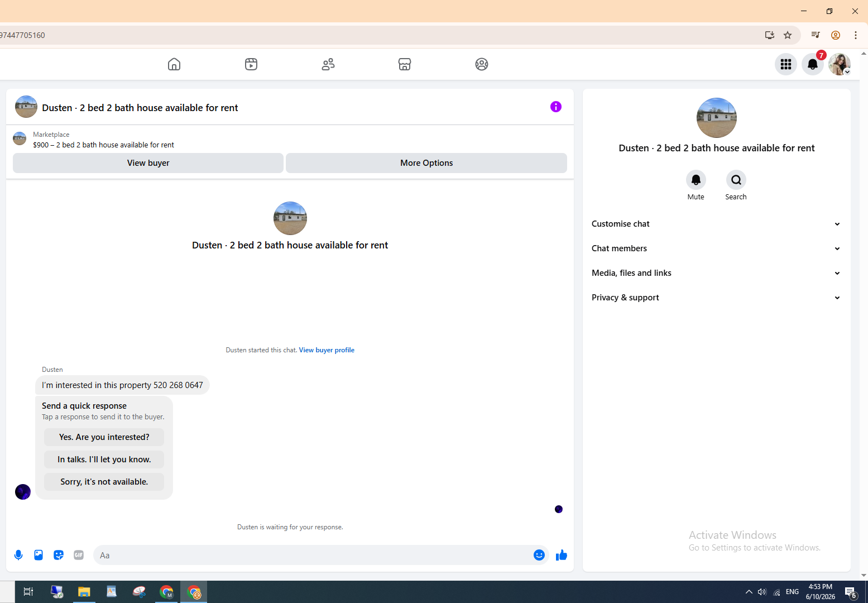
Task: Expand Customise chat section
Action: (x=717, y=224)
